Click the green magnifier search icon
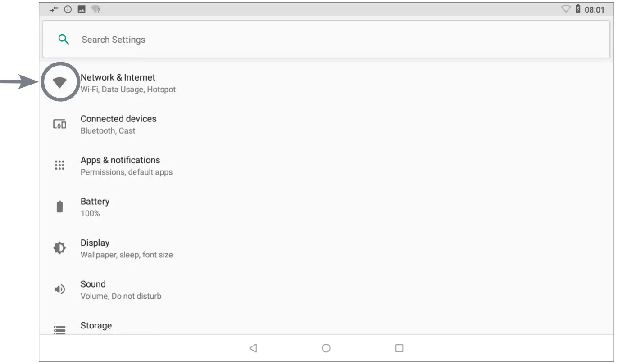618x364 pixels. click(64, 39)
